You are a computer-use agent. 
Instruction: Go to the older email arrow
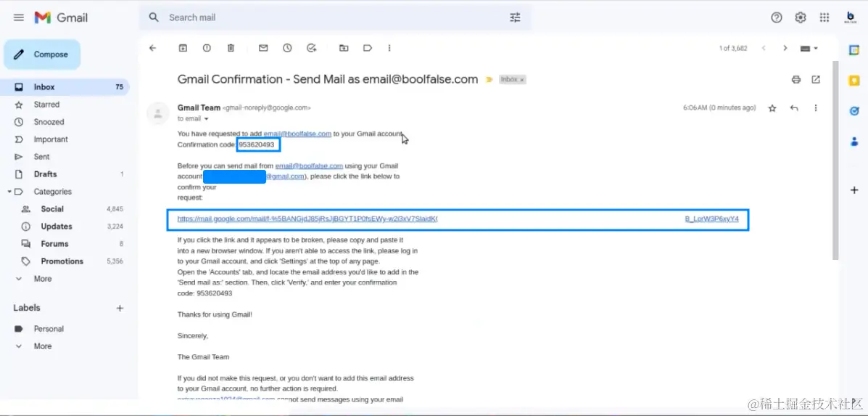pos(785,48)
